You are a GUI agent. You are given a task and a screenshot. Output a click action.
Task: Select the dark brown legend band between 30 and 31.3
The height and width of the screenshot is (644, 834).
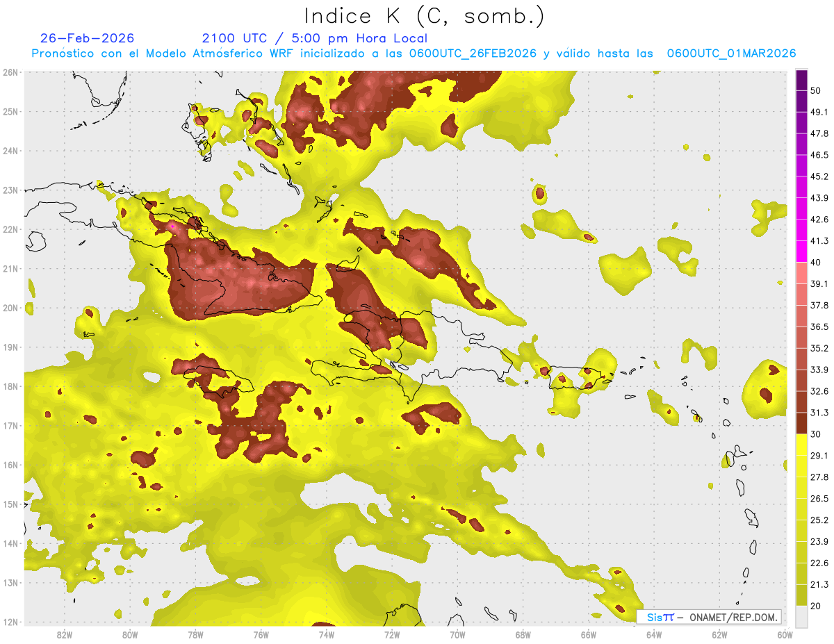[x=801, y=423]
